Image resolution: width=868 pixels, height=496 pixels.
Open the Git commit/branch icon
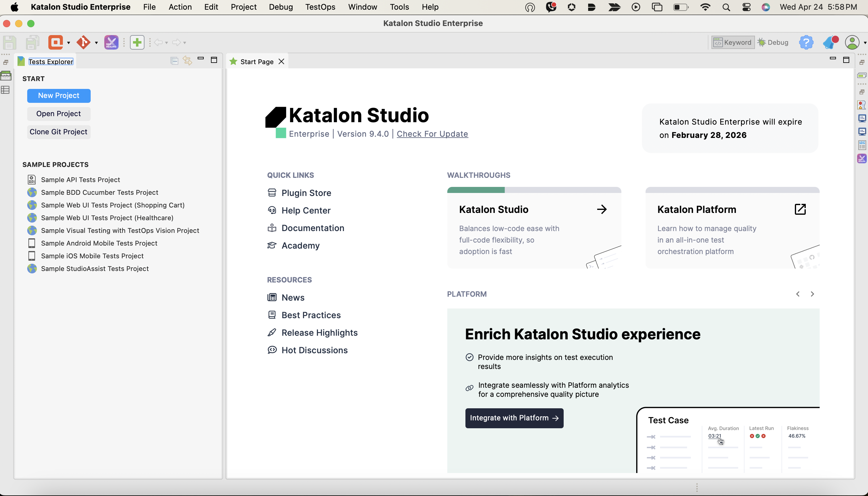pos(84,42)
